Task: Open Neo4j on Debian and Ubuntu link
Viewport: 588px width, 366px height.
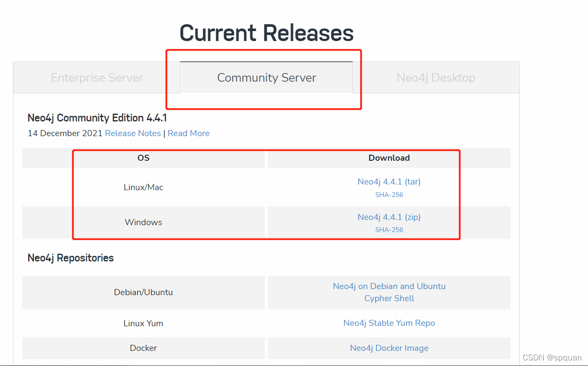Action: pos(389,286)
